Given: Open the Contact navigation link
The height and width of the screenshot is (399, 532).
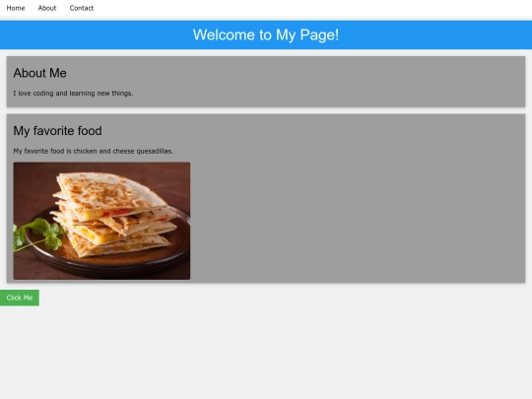Looking at the screenshot, I should point(82,8).
